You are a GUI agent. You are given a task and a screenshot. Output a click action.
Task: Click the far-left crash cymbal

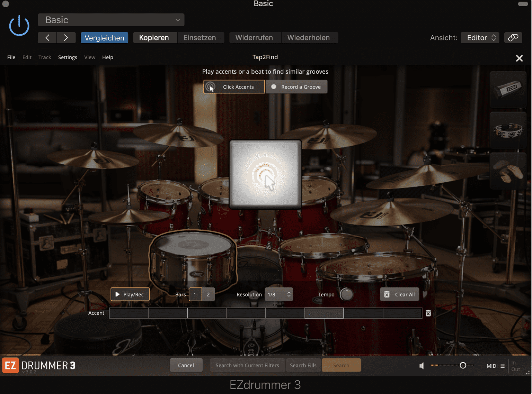[94, 158]
